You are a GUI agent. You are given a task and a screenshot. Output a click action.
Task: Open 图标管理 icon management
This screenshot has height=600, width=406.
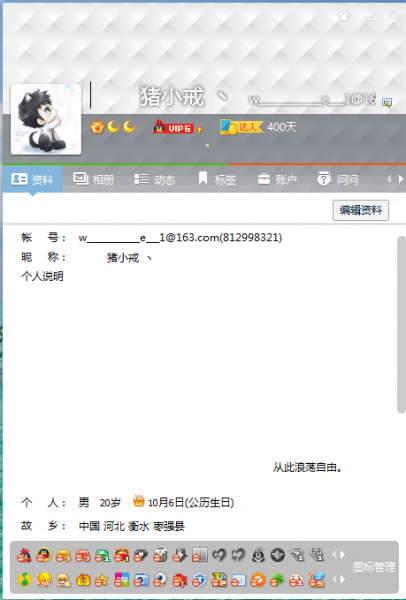[x=373, y=567]
